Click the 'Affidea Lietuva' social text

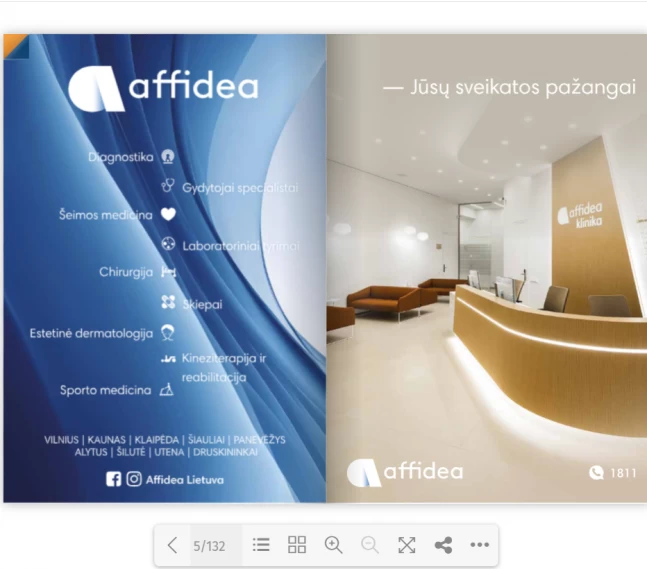[x=184, y=480]
